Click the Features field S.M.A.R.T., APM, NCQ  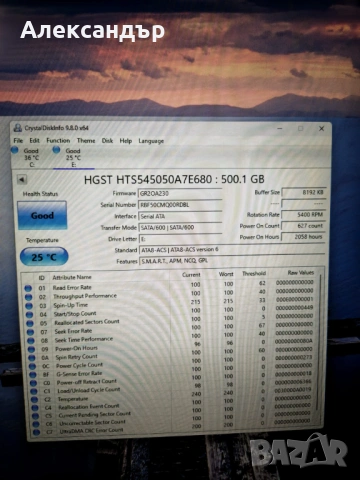point(232,261)
